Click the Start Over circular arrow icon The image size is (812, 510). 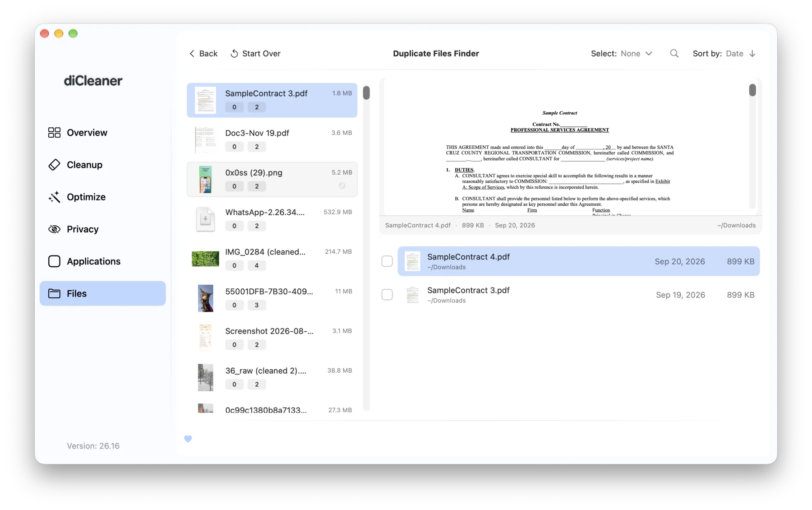click(x=234, y=53)
